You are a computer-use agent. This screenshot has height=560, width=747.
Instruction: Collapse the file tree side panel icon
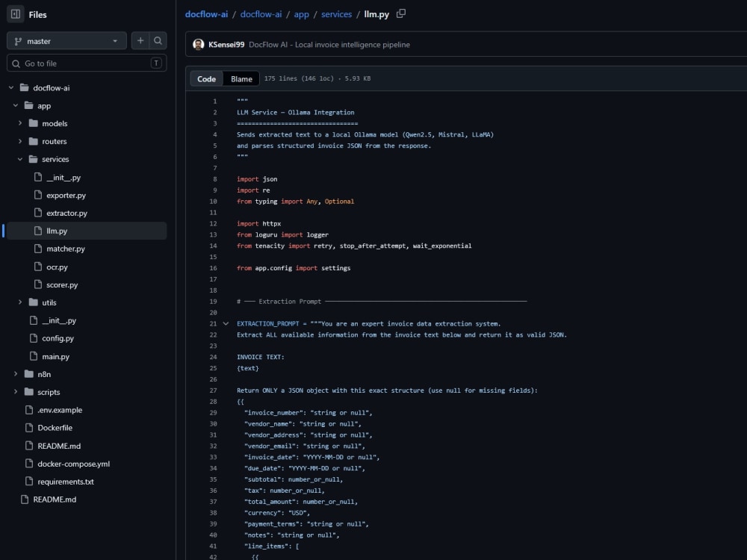(15, 13)
